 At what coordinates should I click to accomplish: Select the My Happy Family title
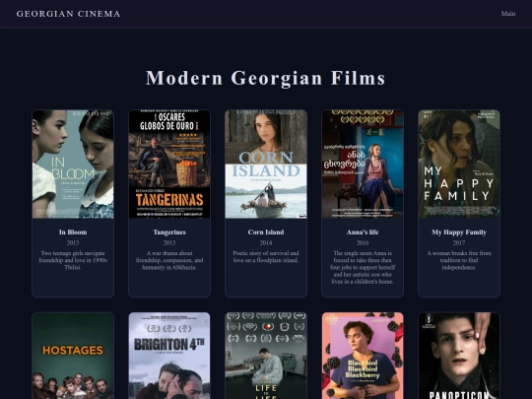pyautogui.click(x=459, y=233)
